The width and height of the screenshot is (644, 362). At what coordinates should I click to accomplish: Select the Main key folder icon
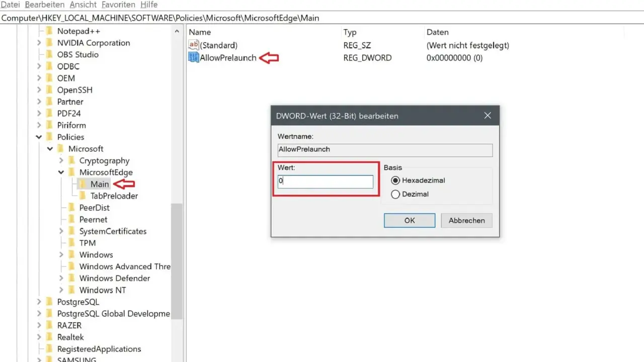(83, 184)
